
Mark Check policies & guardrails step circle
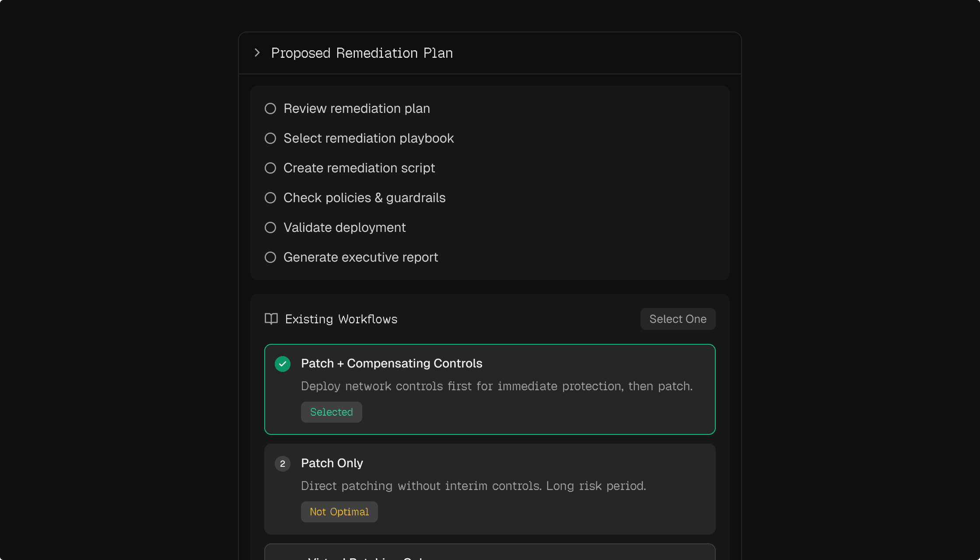pyautogui.click(x=270, y=198)
